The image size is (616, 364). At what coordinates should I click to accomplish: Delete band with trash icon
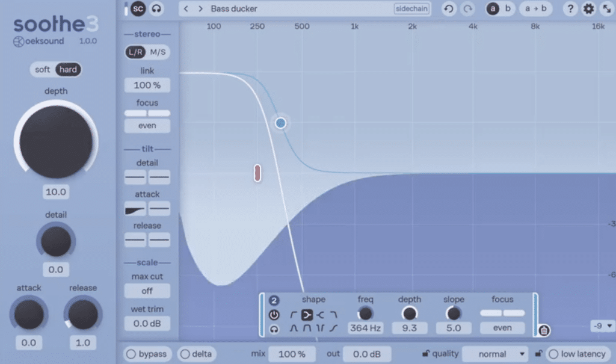pos(544,330)
